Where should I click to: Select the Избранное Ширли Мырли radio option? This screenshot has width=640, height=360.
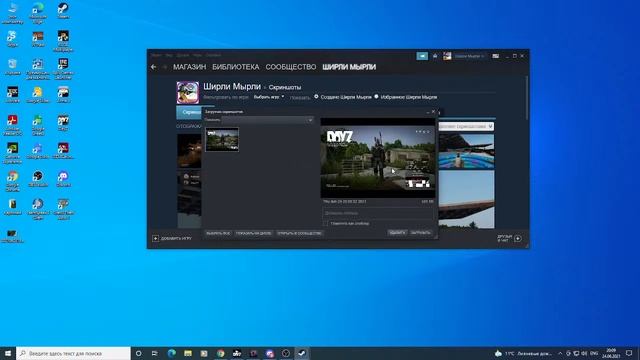pyautogui.click(x=376, y=97)
